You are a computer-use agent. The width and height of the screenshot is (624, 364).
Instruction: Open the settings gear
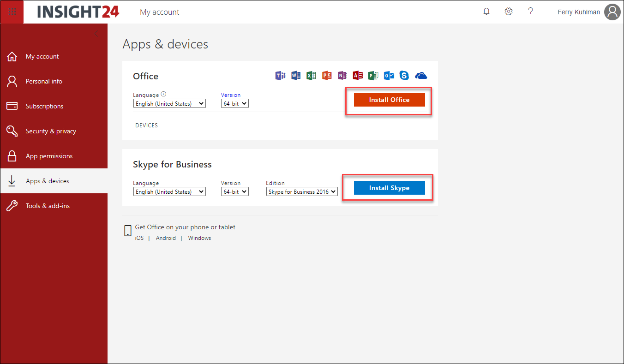click(509, 12)
